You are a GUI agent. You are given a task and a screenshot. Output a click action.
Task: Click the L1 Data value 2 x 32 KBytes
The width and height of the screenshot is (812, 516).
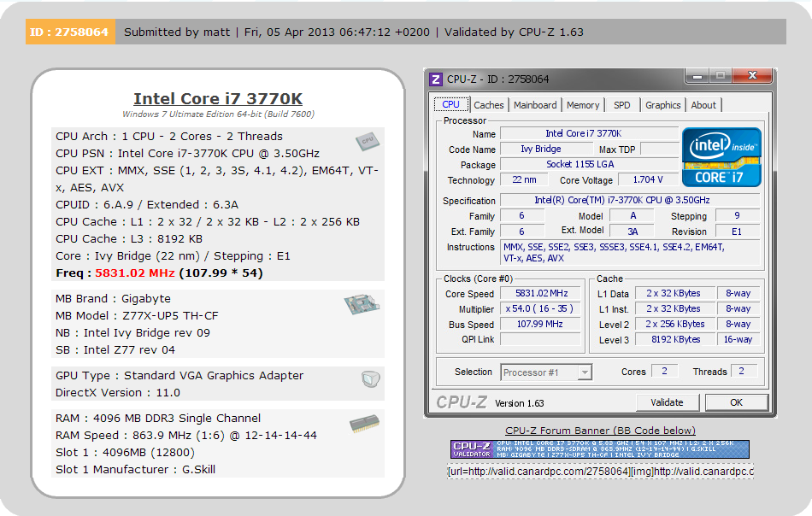674,293
